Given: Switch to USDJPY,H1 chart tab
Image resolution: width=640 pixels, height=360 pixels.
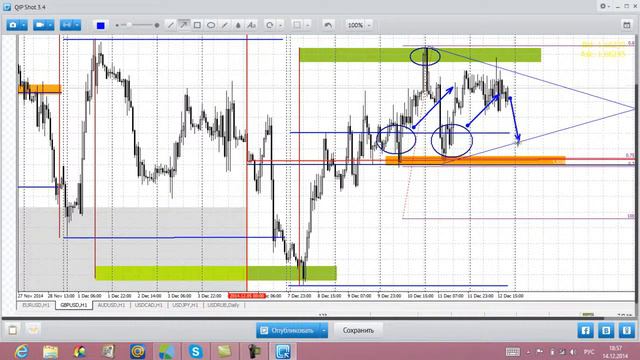Looking at the screenshot, I should (185, 305).
